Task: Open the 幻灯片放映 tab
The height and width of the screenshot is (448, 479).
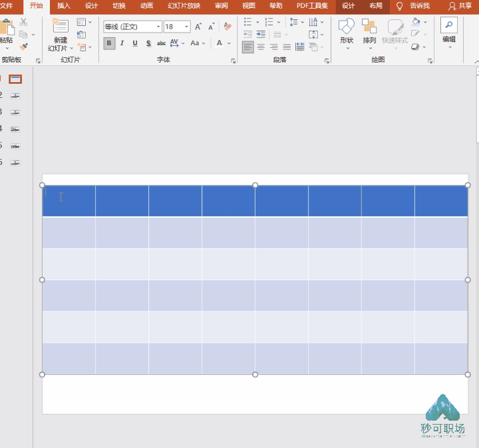Action: click(184, 6)
